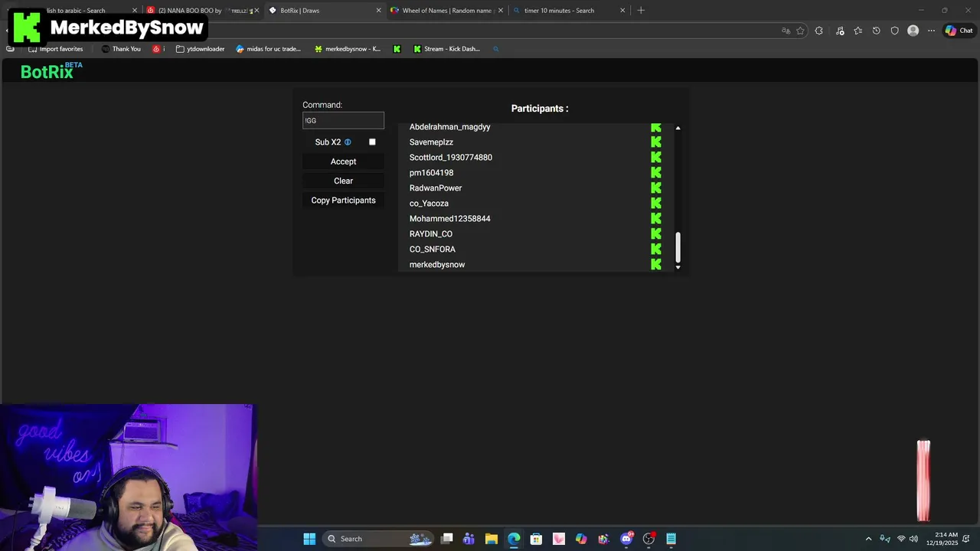The width and height of the screenshot is (980, 551).
Task: Click the Sub X2 info icon
Action: 348,142
